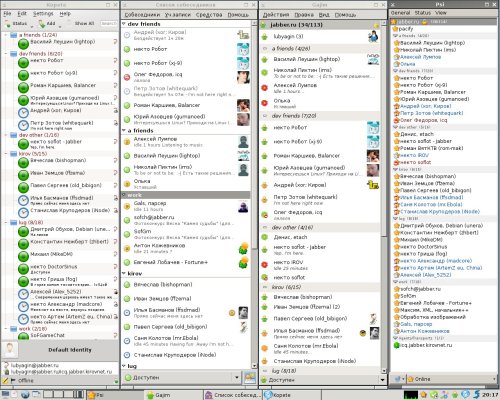Collapse 'a friends (4/28)' group in Gajim
The height and width of the screenshot is (400, 500).
point(265,49)
